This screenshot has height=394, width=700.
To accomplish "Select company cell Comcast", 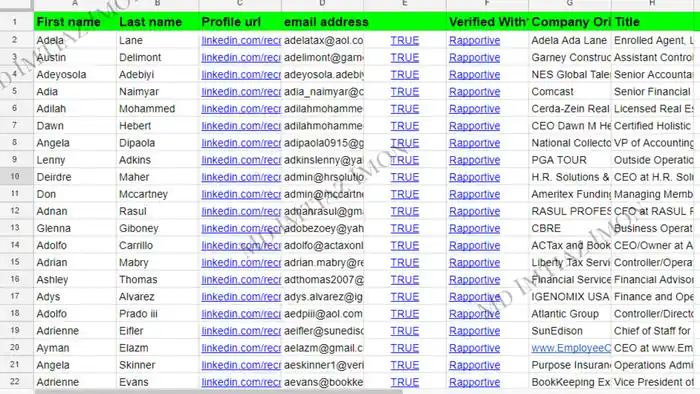I will (570, 91).
